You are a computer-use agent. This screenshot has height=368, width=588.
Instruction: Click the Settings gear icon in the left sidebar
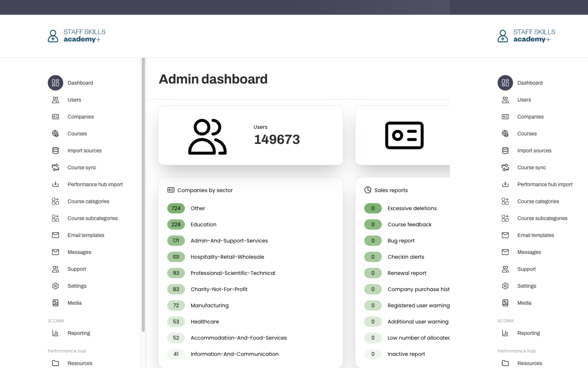[x=56, y=286]
